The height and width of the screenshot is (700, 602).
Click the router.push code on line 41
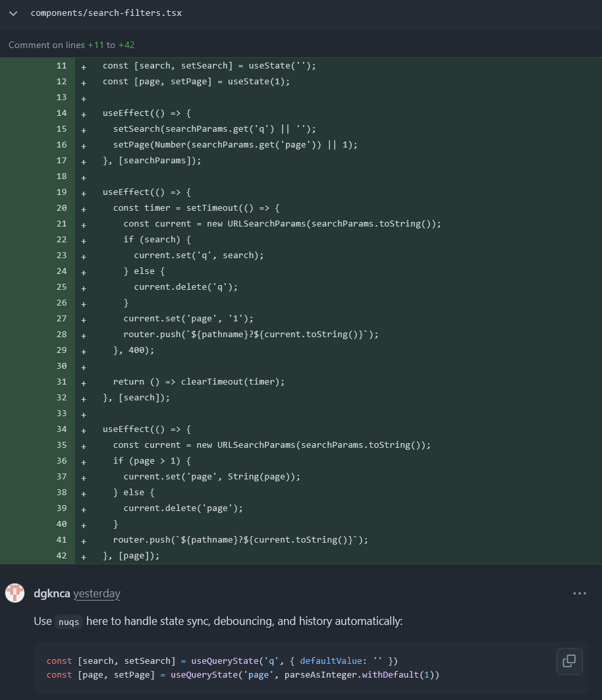(x=240, y=540)
